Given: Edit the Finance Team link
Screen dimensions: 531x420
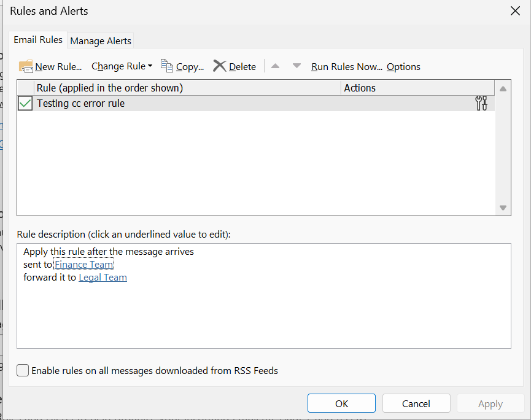Looking at the screenshot, I should coord(84,265).
